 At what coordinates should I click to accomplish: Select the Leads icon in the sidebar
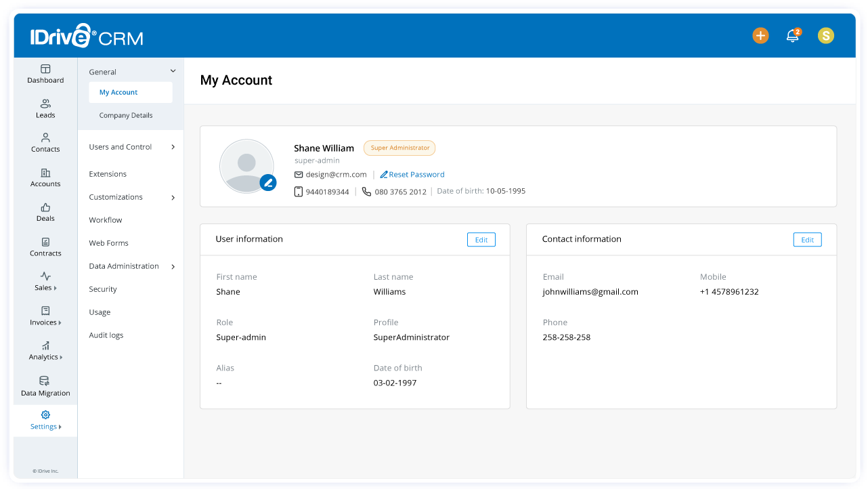coord(45,108)
